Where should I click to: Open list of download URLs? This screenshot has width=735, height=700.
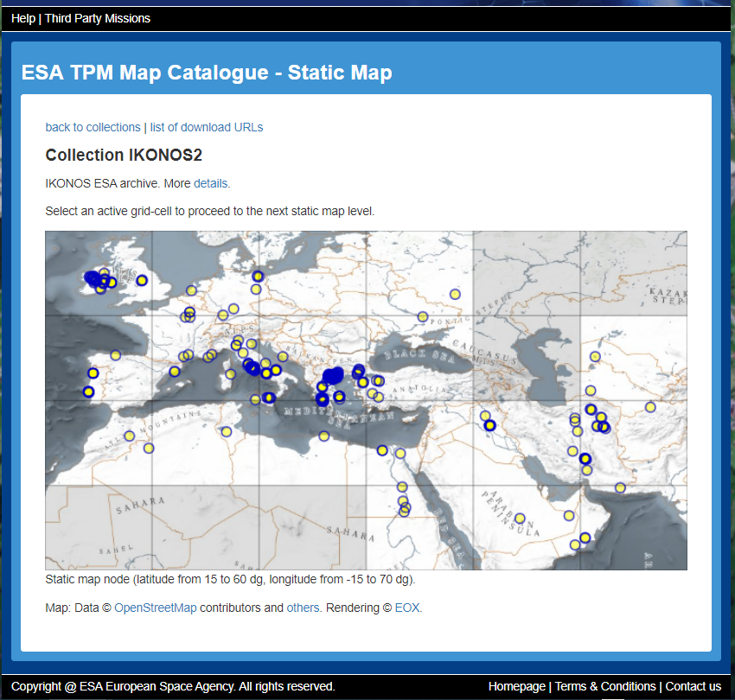coord(207,127)
